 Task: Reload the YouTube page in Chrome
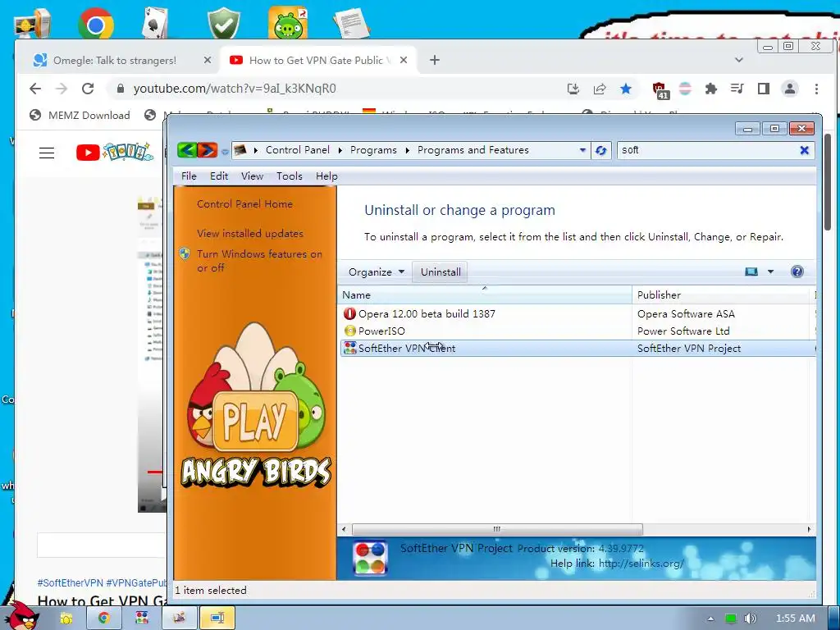point(88,89)
